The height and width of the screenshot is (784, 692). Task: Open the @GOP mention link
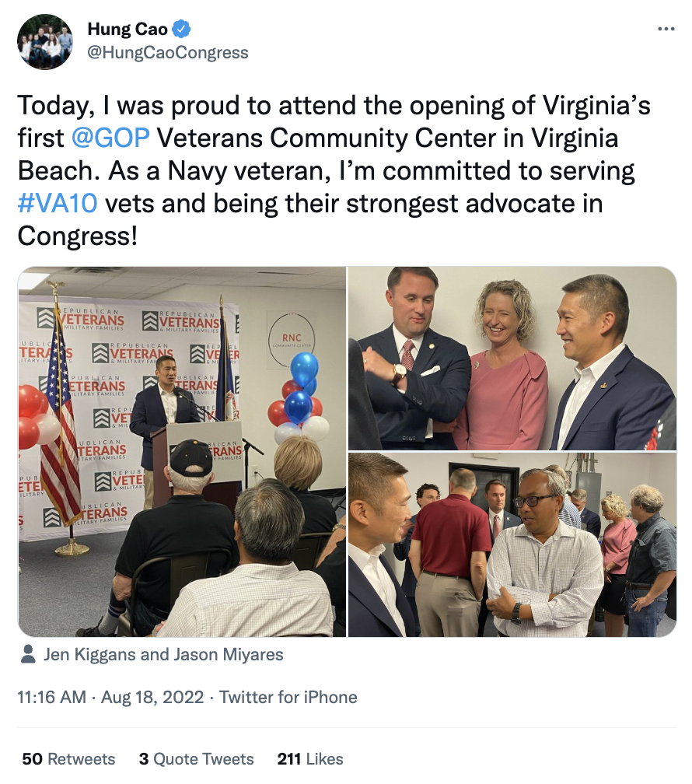pos(110,138)
